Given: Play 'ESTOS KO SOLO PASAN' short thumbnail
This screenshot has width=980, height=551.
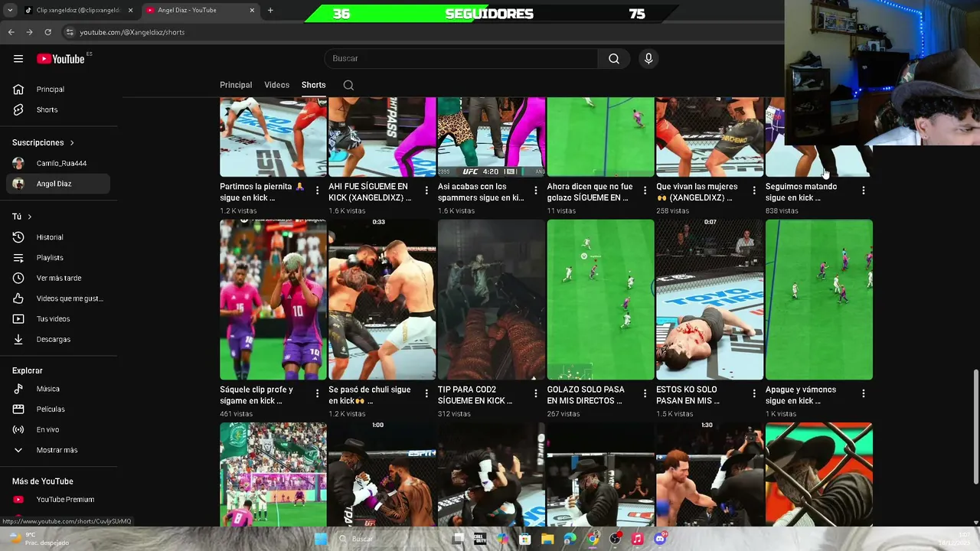Looking at the screenshot, I should pos(710,299).
